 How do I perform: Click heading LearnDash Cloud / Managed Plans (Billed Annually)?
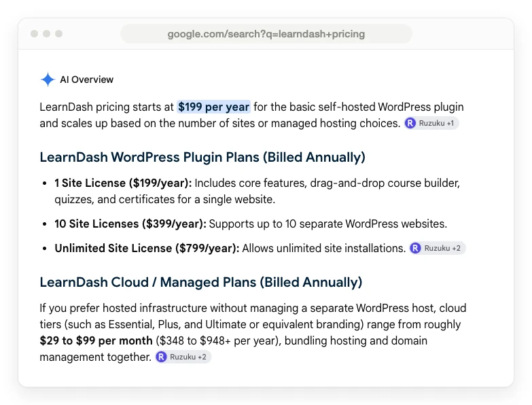201,282
